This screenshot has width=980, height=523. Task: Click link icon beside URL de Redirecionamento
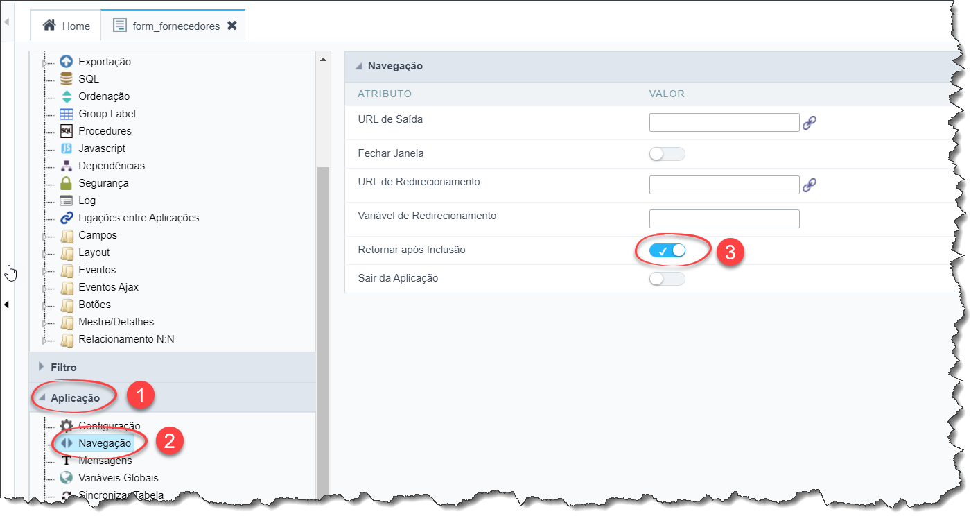coord(809,185)
